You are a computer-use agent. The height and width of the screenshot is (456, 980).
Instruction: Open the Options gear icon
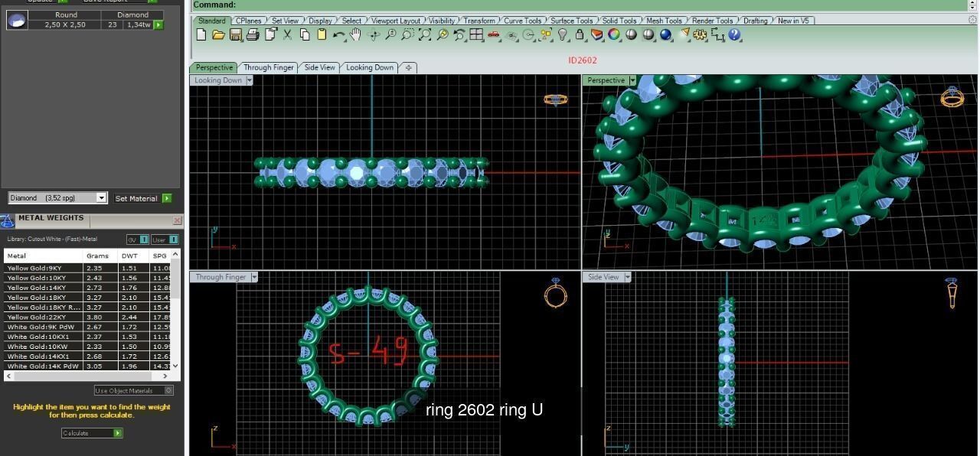pos(699,34)
